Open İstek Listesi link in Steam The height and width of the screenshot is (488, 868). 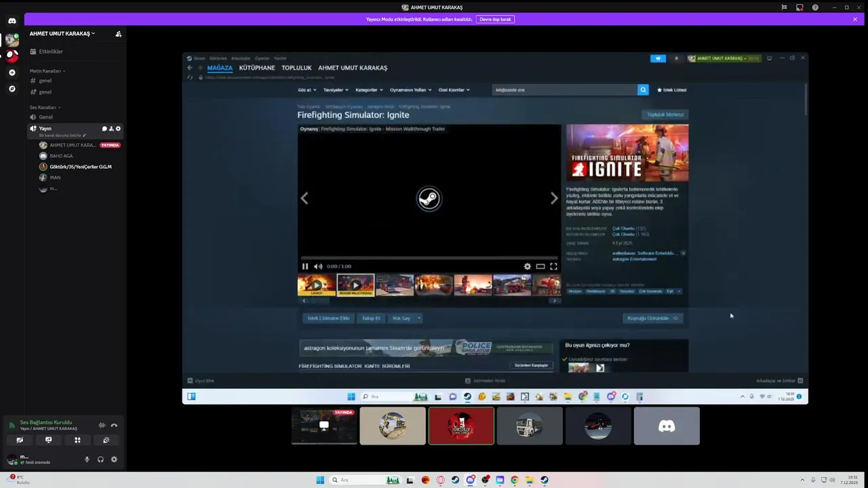tap(672, 89)
